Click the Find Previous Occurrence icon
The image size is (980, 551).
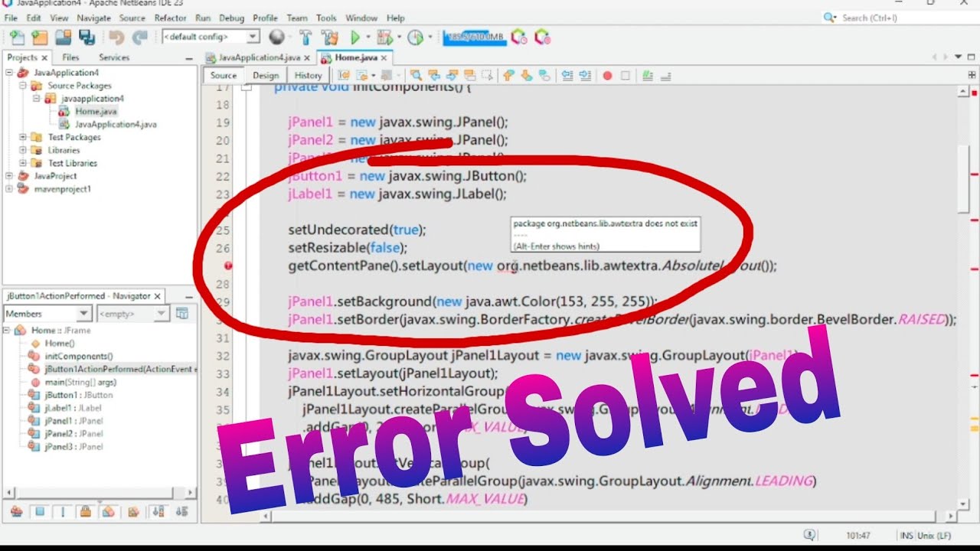coord(434,75)
